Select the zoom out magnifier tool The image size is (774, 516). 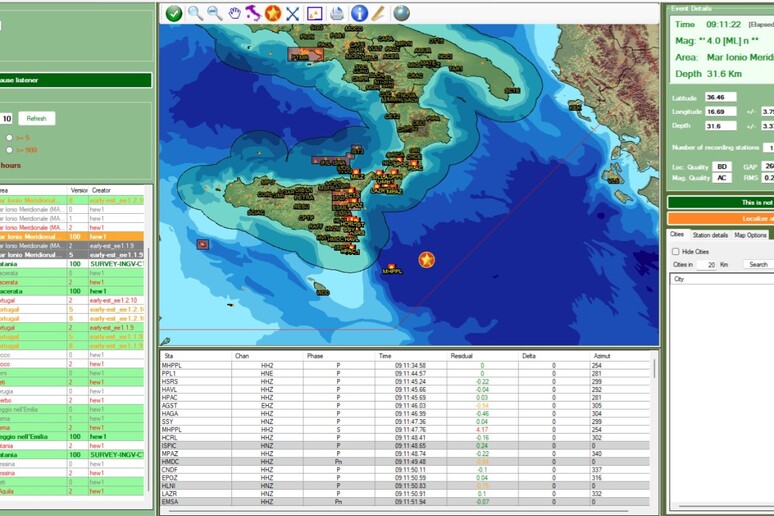tap(214, 13)
